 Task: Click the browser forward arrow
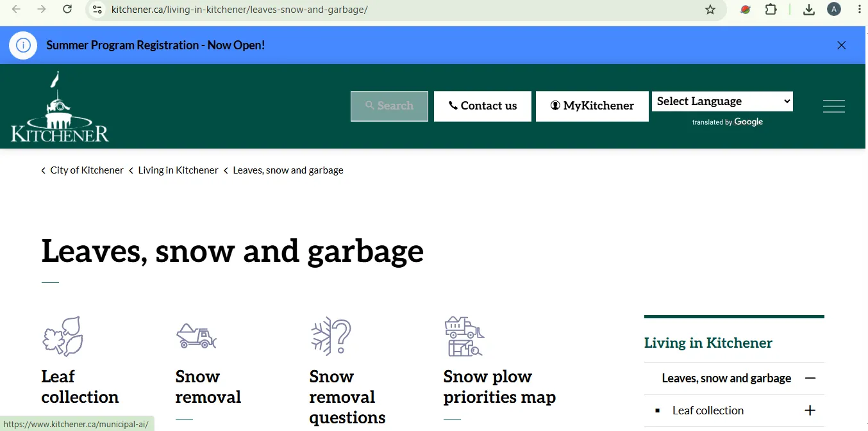tap(42, 9)
